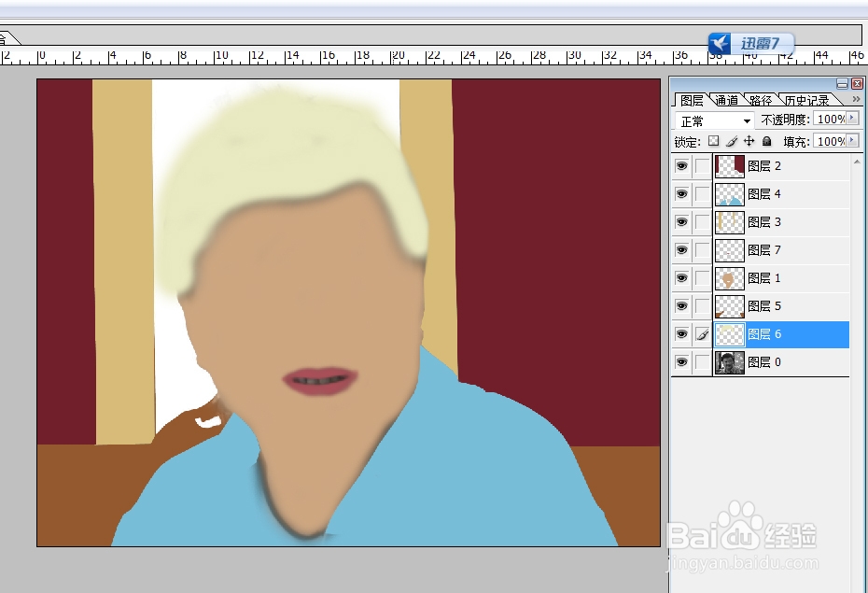This screenshot has width=868, height=593.
Task: Select the 图层 2 thumbnail
Action: point(730,166)
